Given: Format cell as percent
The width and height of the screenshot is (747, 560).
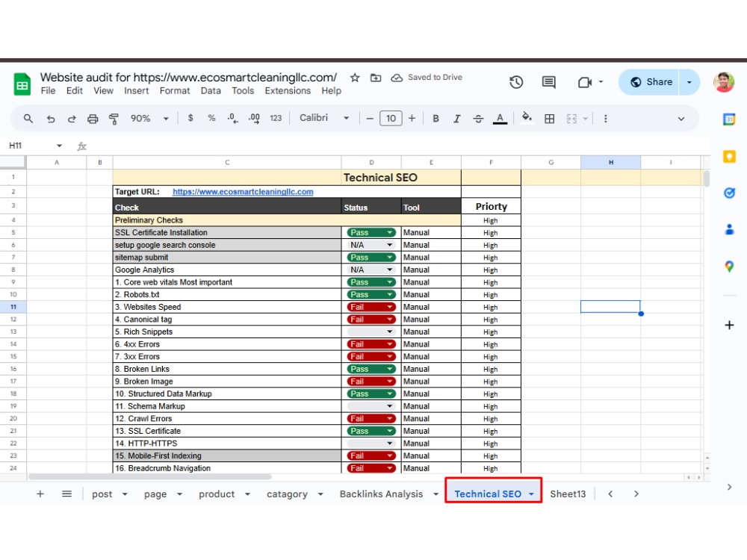Looking at the screenshot, I should tap(211, 118).
